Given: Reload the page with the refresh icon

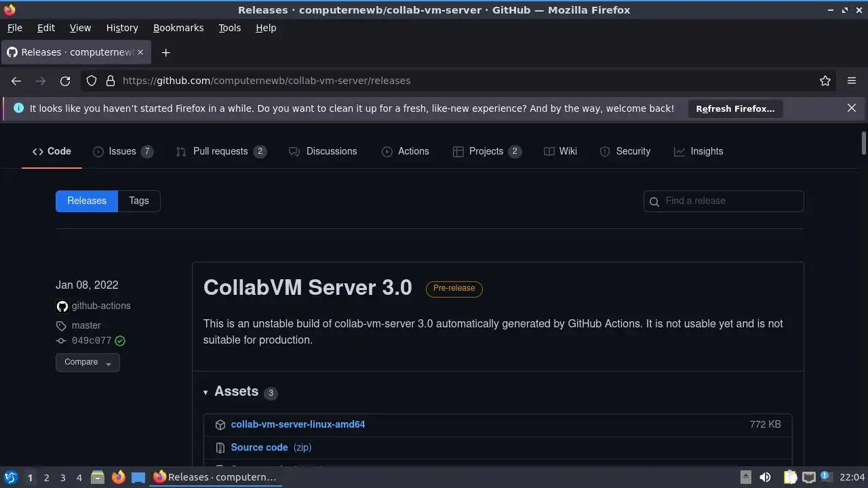Looking at the screenshot, I should pyautogui.click(x=65, y=81).
